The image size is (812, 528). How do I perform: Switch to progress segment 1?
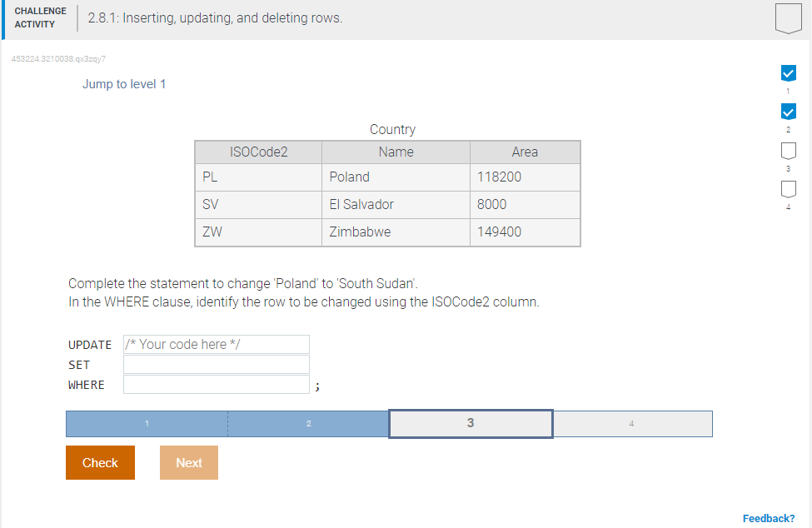pyautogui.click(x=147, y=424)
